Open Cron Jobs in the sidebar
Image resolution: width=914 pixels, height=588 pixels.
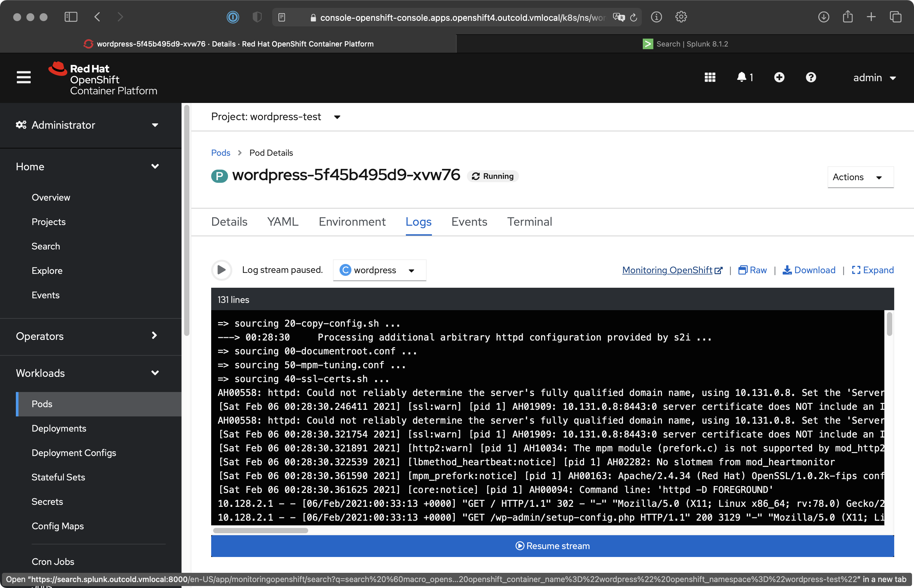point(53,562)
